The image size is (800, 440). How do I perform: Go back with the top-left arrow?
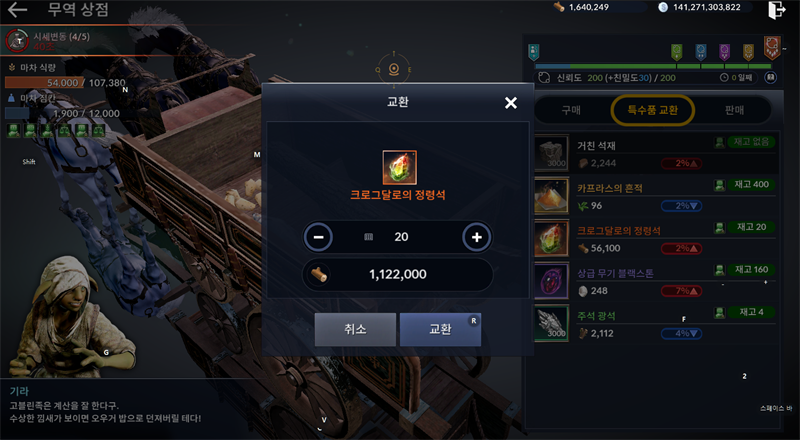pos(17,10)
